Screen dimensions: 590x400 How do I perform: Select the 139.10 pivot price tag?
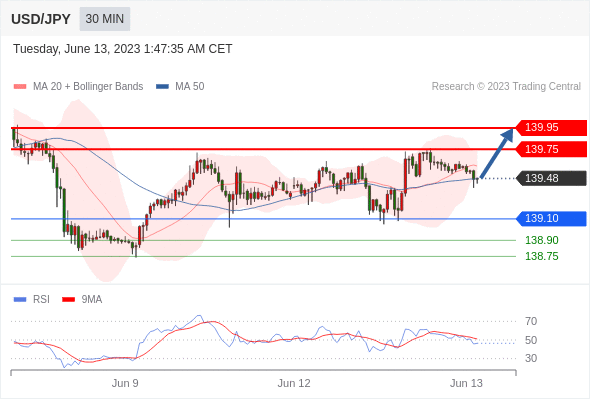click(x=551, y=219)
